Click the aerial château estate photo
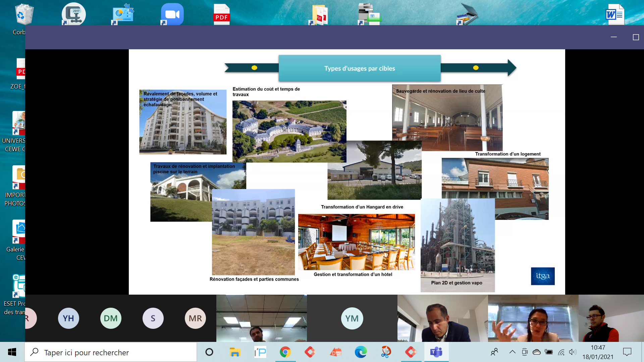The width and height of the screenshot is (644, 362). tap(289, 131)
